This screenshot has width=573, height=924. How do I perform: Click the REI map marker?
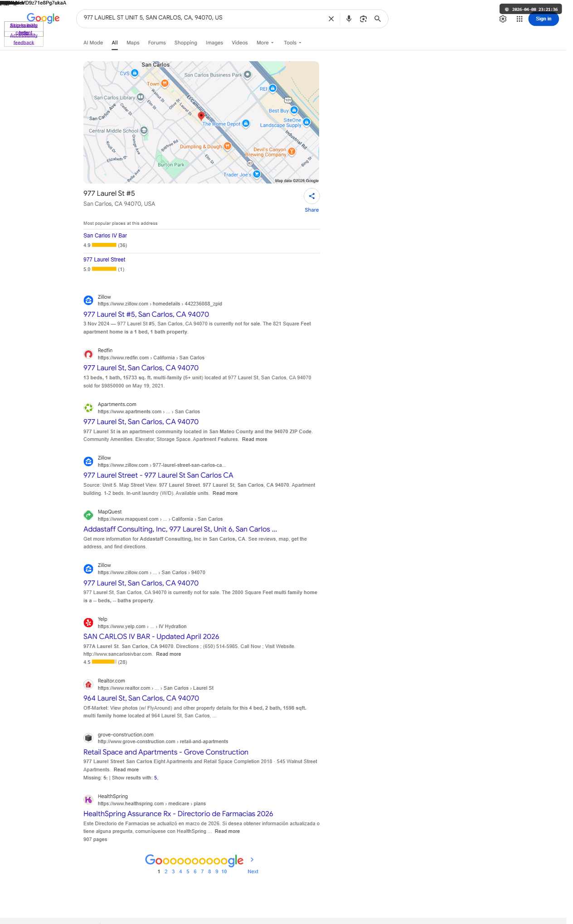273,88
